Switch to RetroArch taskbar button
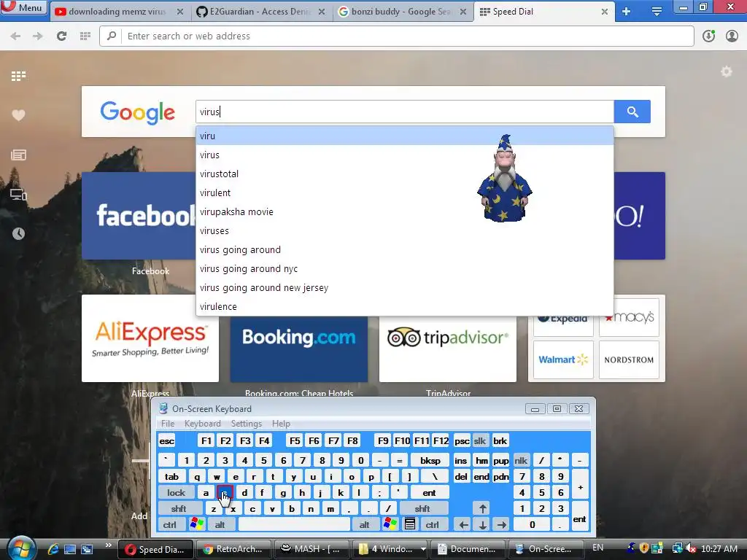This screenshot has height=560, width=747. coord(233,549)
